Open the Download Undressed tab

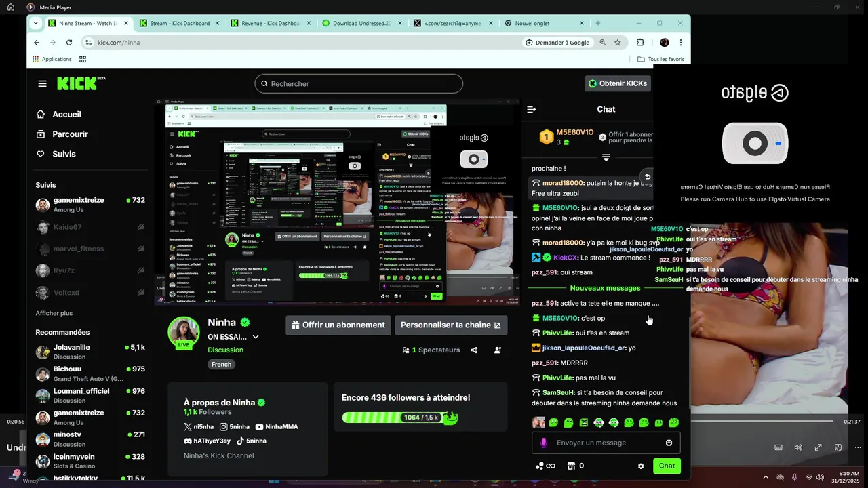(x=362, y=23)
